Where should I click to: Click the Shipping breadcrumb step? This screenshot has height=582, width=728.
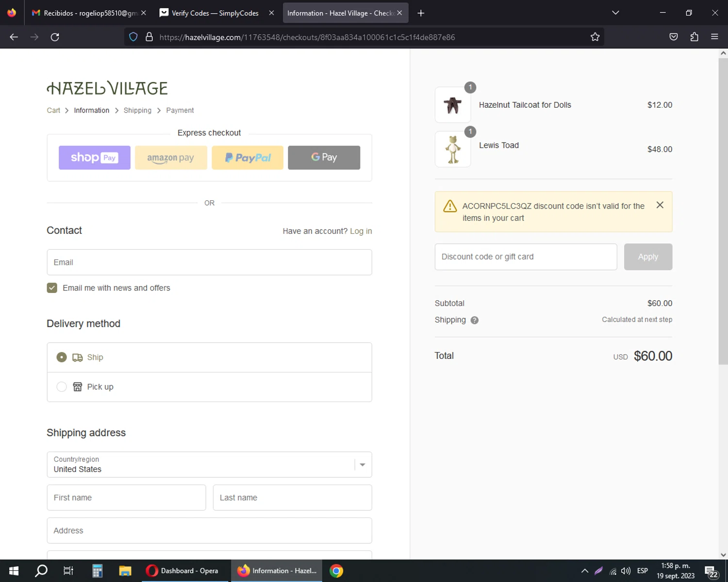137,111
